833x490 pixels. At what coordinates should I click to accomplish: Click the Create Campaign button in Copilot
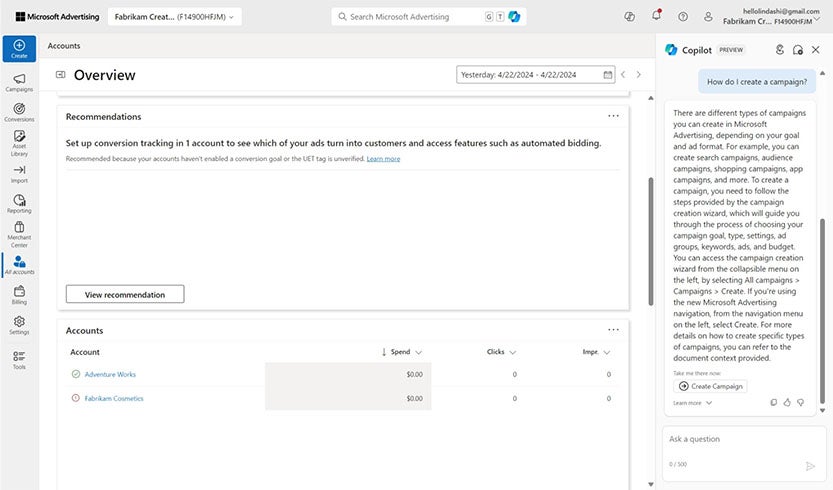[x=710, y=386]
